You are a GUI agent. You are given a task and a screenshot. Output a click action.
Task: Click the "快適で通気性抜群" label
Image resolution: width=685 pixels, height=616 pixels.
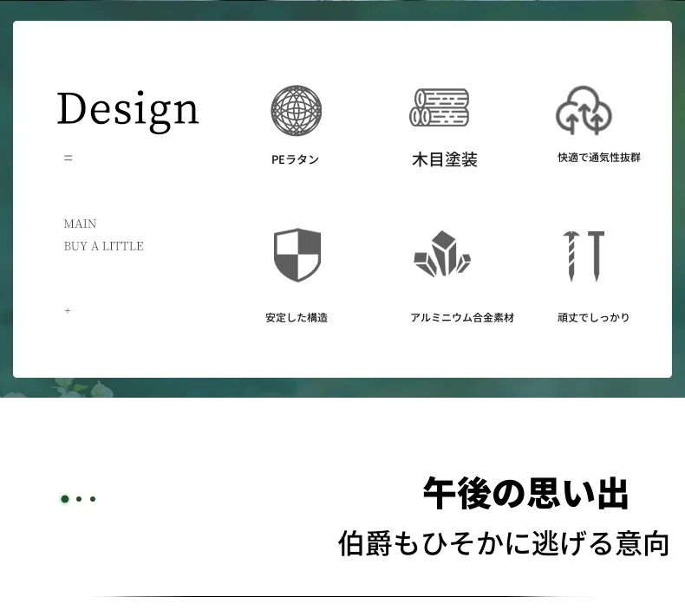599,158
